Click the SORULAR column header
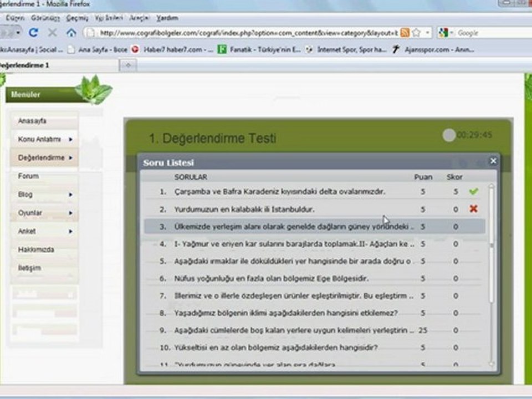 [191, 177]
